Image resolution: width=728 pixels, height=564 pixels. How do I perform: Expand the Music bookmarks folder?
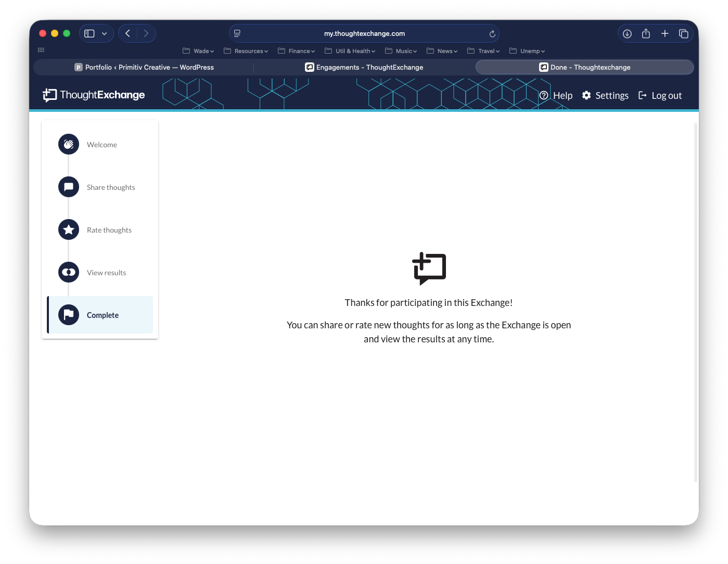[401, 51]
